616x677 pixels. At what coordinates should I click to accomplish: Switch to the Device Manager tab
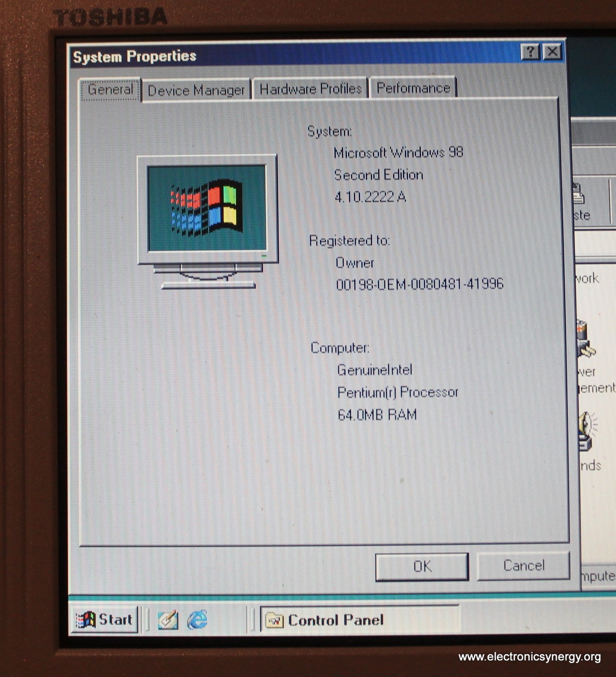196,90
